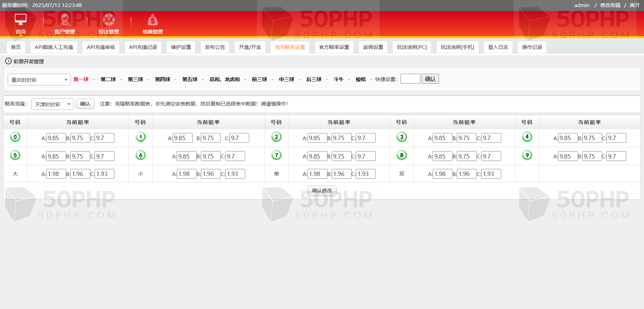Select the 总和、龙虎和 category link
Viewport: 644px width, 309px height.
click(224, 79)
